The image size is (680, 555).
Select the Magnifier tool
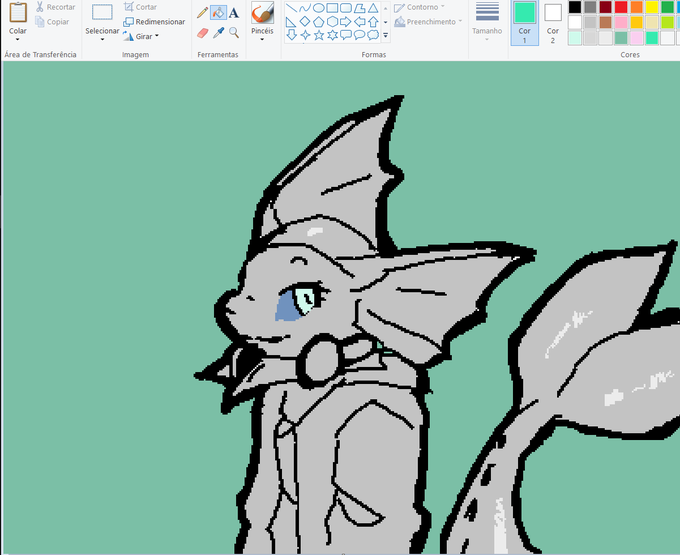234,33
